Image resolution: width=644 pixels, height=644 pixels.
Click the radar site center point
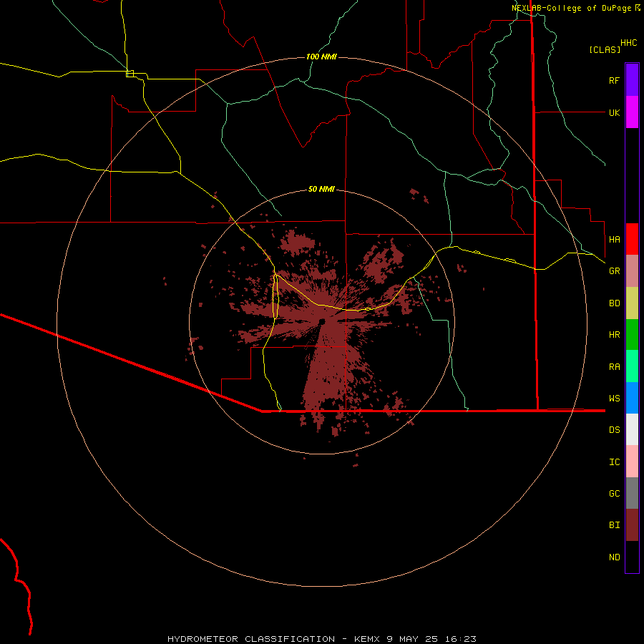coord(322,321)
